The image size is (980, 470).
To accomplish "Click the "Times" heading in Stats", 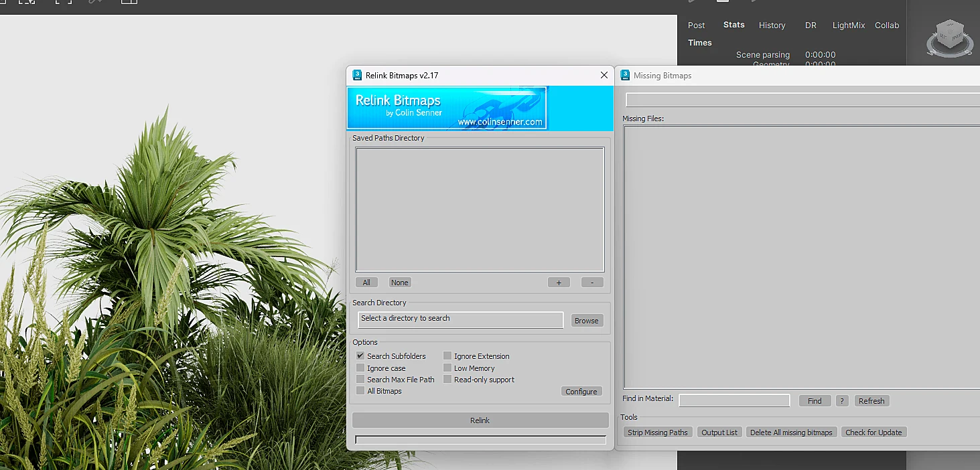I will (x=700, y=43).
